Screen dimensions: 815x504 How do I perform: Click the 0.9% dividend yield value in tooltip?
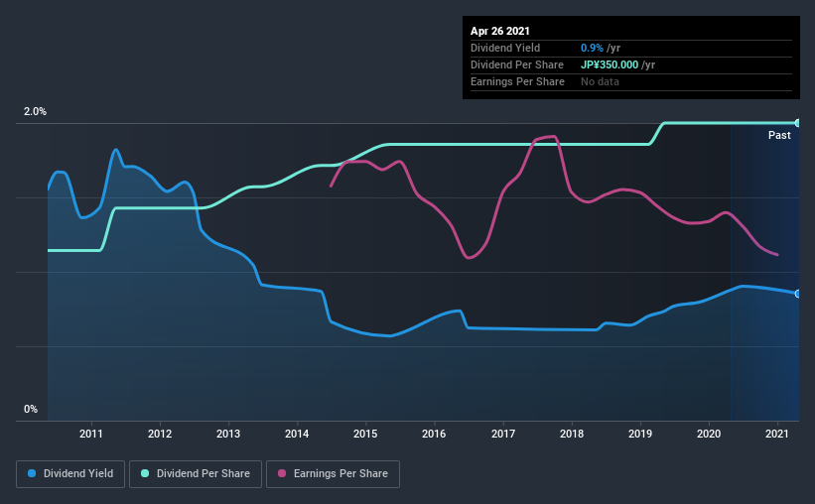[592, 48]
